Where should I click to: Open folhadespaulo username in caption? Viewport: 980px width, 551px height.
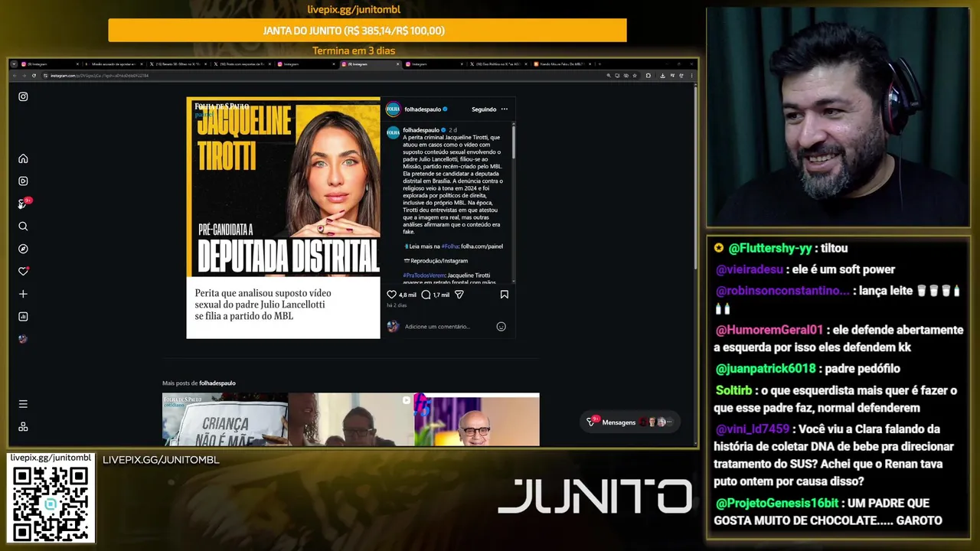tap(421, 130)
